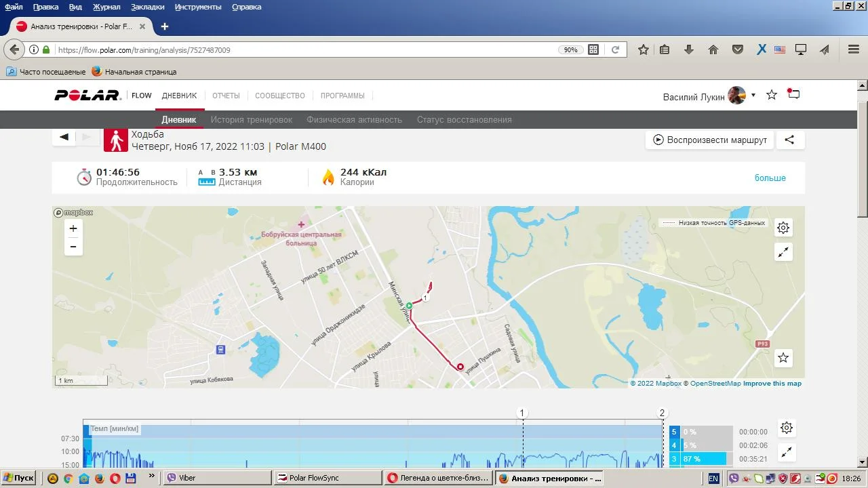Click the star icon on the map
Screen dimensions: 868x488
(x=783, y=357)
